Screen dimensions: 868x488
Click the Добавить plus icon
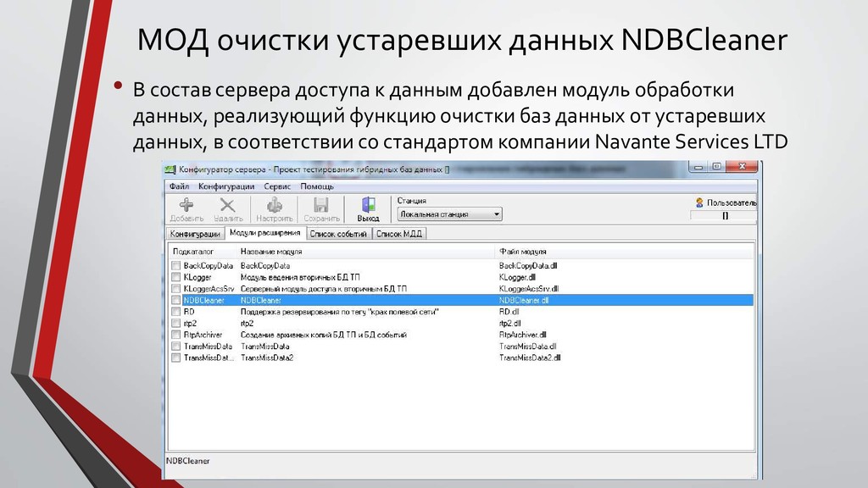click(186, 205)
